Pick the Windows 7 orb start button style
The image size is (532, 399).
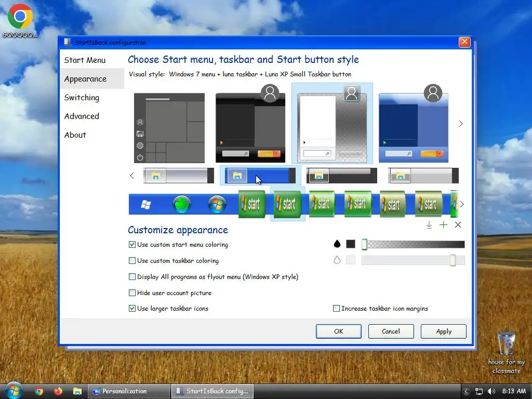click(217, 204)
